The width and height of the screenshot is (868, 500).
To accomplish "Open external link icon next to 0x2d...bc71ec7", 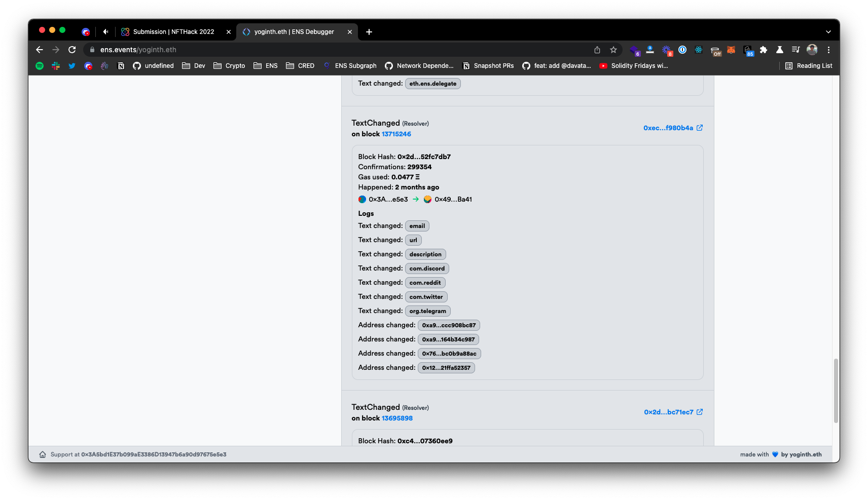I will [x=700, y=412].
